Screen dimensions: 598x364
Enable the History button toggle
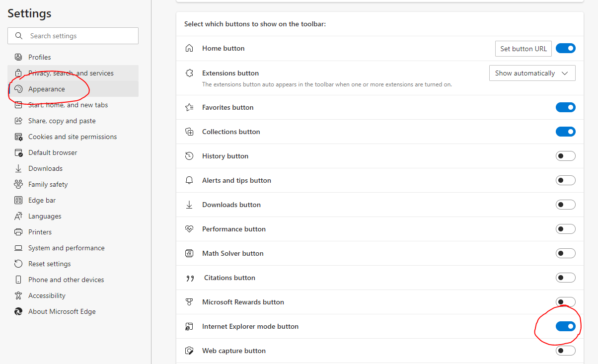click(x=566, y=156)
